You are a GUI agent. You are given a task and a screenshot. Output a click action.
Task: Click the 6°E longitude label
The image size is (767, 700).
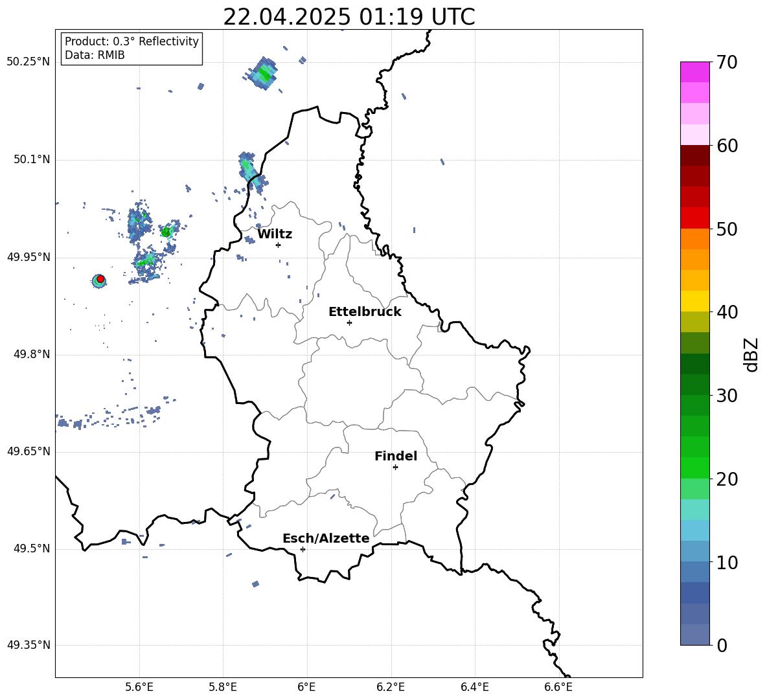[306, 687]
